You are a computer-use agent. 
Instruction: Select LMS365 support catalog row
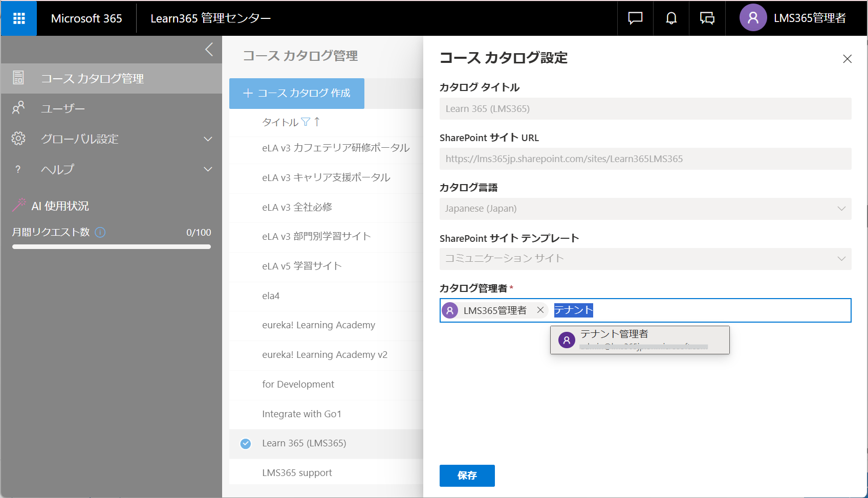(326, 473)
